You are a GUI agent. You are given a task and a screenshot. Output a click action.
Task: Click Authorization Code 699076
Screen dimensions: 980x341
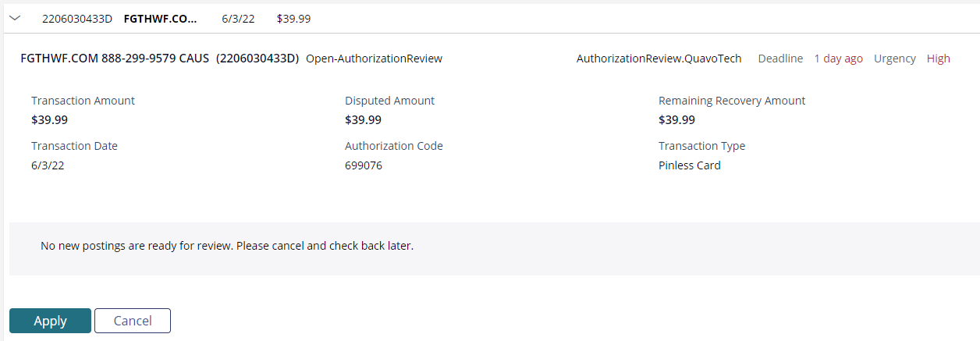pos(364,165)
